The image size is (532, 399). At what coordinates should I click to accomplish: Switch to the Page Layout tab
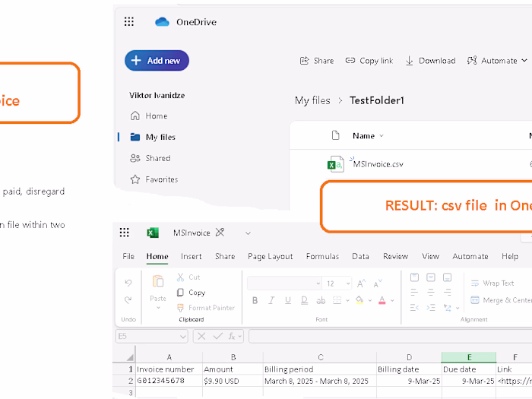pos(271,257)
